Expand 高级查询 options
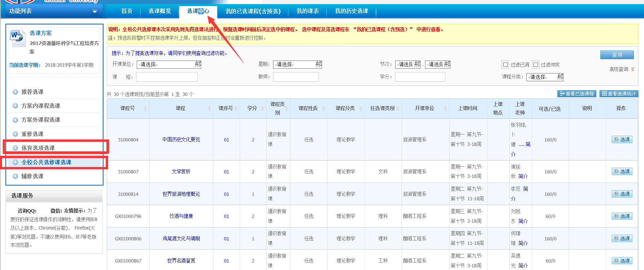This screenshot has height=270, width=644. 622,69
